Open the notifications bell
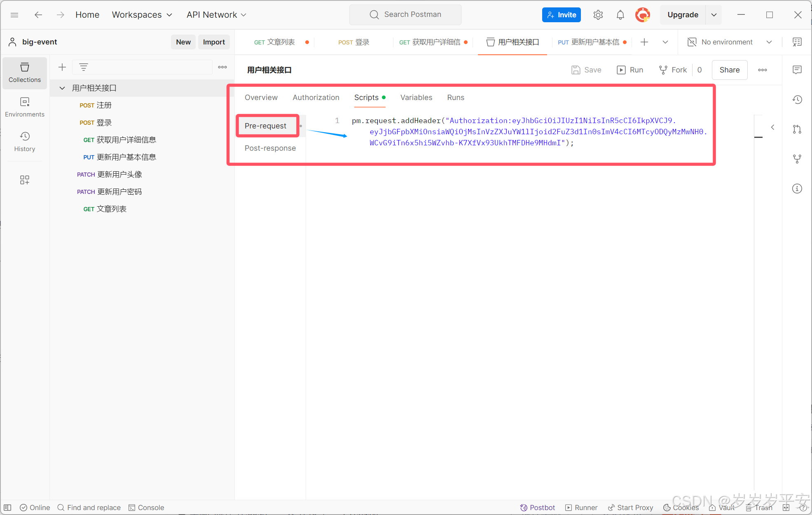 pyautogui.click(x=620, y=15)
